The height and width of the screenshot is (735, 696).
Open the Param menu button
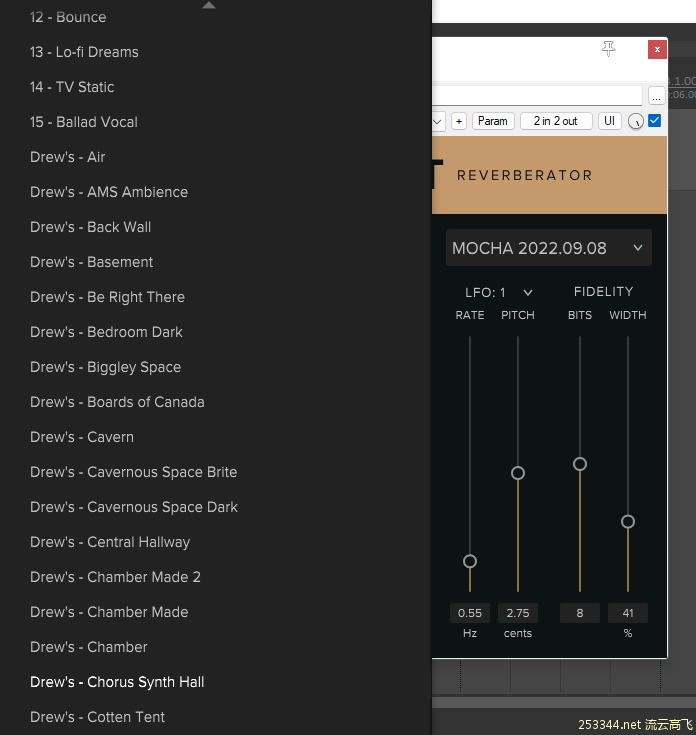[x=493, y=121]
